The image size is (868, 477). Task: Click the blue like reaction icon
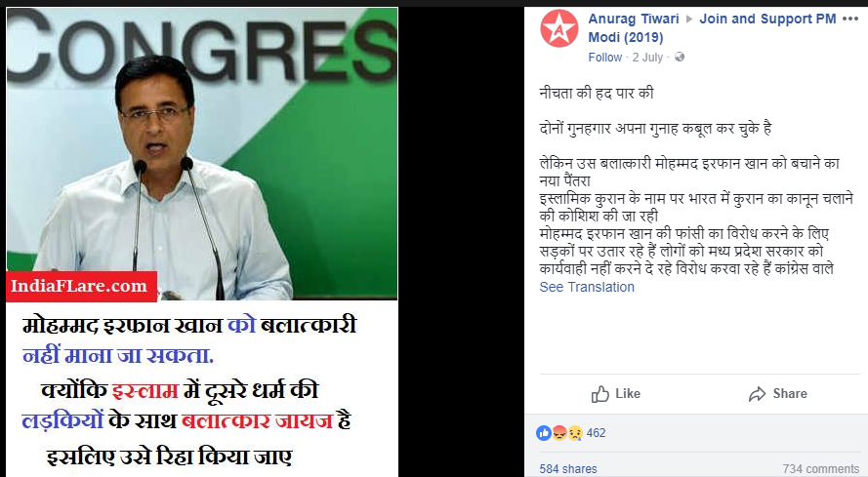544,433
